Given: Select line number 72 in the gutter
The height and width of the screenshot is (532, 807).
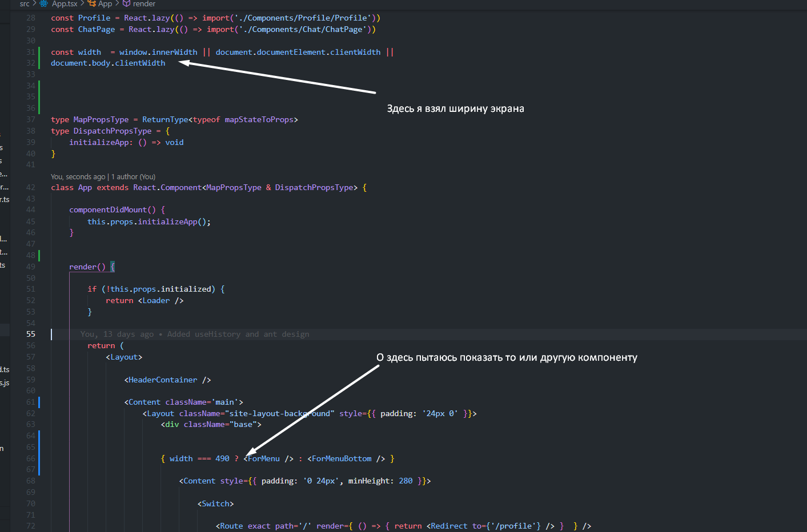Looking at the screenshot, I should pyautogui.click(x=30, y=526).
